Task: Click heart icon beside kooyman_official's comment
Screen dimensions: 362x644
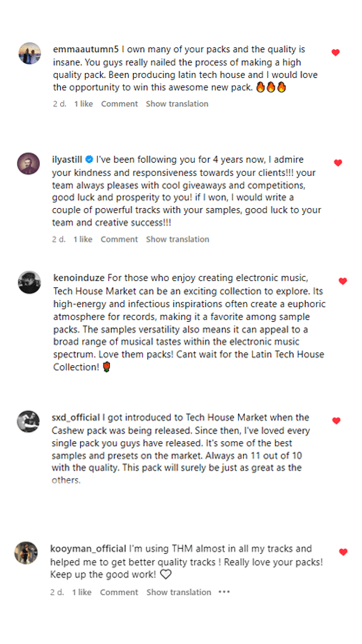Action: point(343,552)
